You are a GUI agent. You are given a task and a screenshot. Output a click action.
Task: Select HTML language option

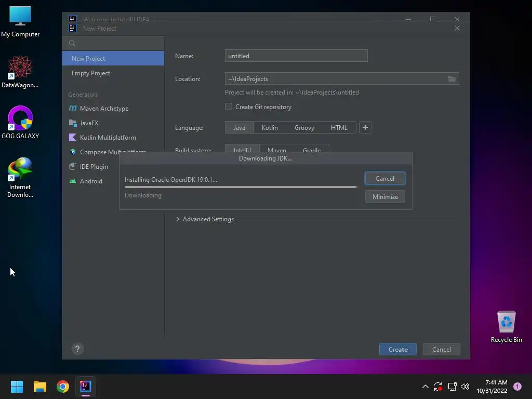pyautogui.click(x=339, y=128)
